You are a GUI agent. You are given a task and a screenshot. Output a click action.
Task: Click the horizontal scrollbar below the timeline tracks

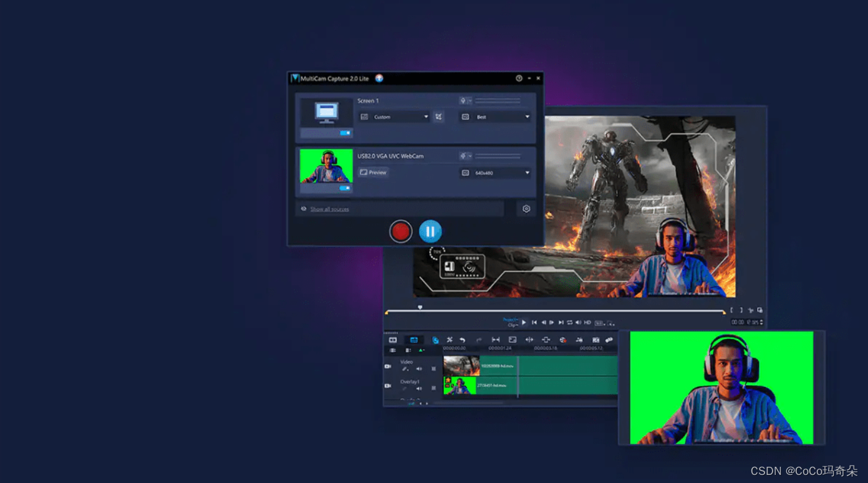468,403
